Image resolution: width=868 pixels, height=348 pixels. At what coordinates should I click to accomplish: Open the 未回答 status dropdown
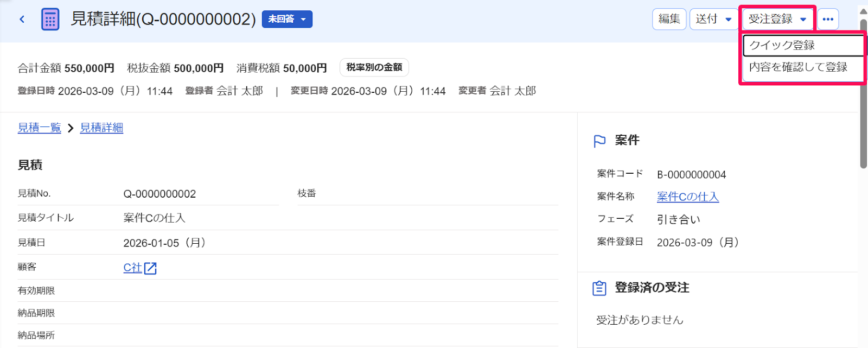click(287, 19)
